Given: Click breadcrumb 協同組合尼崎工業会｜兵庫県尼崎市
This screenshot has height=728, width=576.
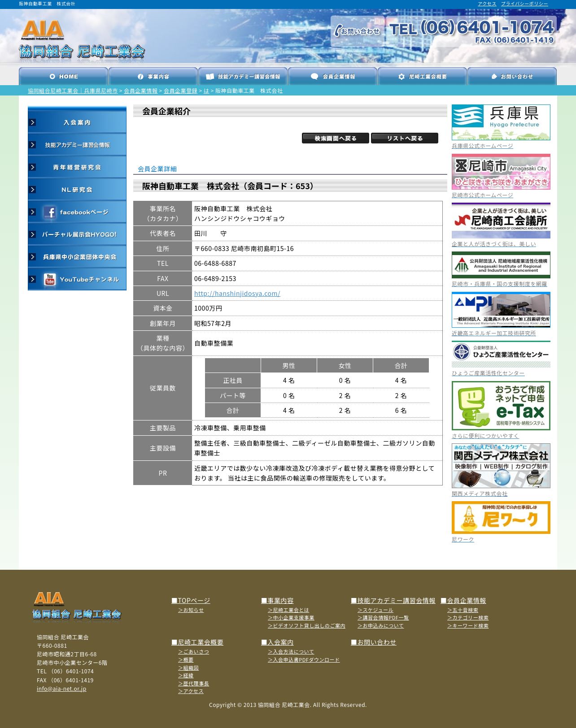Looking at the screenshot, I should (73, 91).
